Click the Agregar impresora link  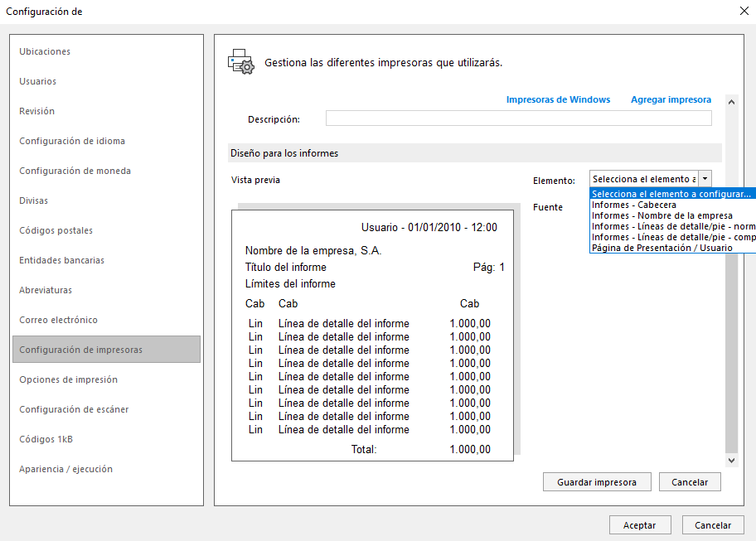pyautogui.click(x=671, y=99)
